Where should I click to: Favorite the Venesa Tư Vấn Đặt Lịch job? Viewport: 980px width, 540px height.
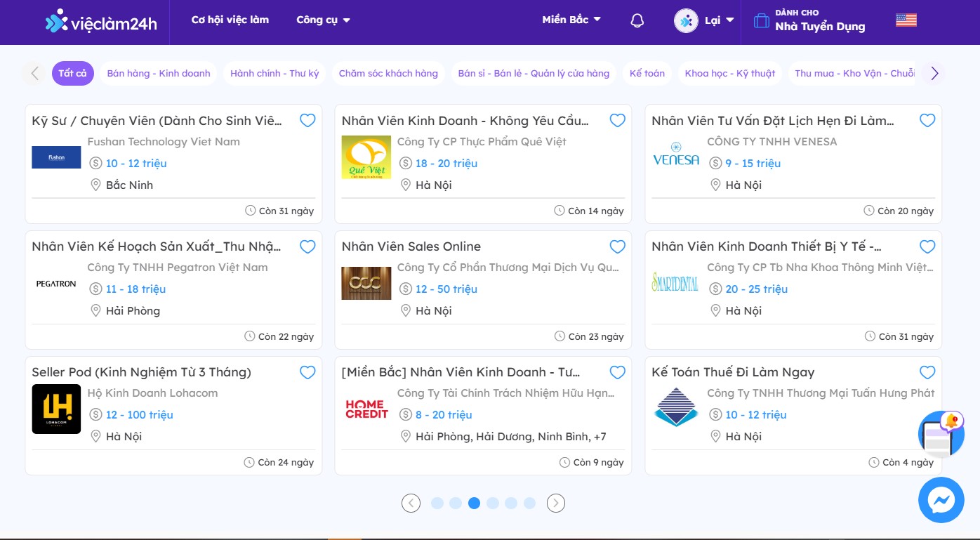pos(927,121)
